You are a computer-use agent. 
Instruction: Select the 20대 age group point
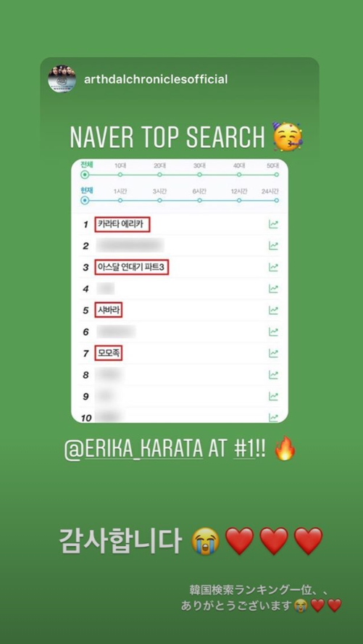159,175
